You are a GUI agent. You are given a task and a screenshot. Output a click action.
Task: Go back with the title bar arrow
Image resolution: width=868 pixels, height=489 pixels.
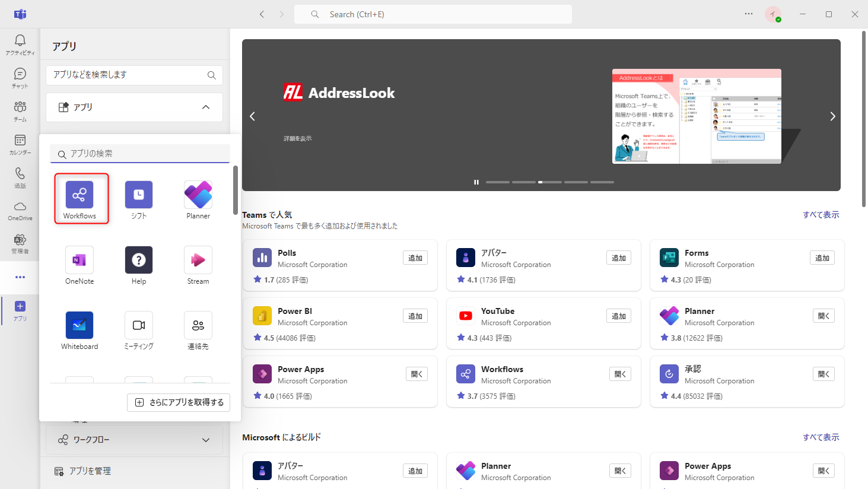tap(262, 14)
